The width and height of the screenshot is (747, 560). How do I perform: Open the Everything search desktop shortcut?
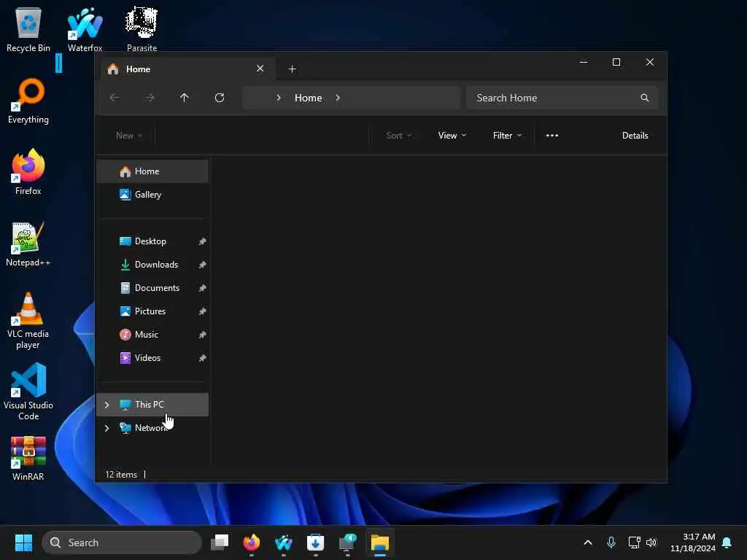pos(28,101)
